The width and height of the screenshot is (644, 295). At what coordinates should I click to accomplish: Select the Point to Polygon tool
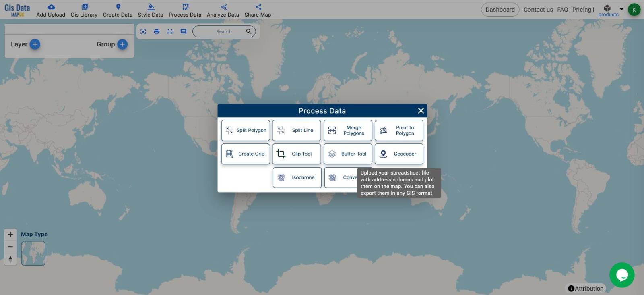[399, 131]
